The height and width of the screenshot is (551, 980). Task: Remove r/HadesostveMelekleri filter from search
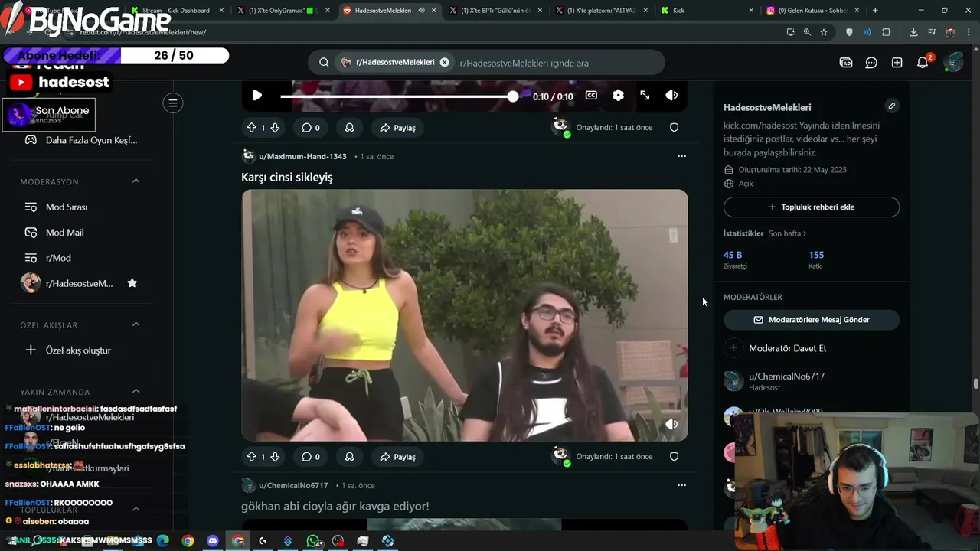[x=444, y=63]
